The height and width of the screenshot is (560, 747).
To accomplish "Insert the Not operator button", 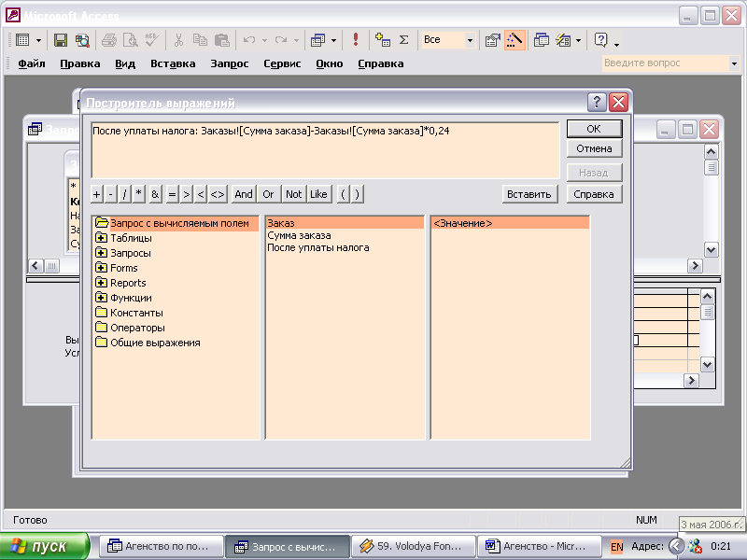I will 293,194.
